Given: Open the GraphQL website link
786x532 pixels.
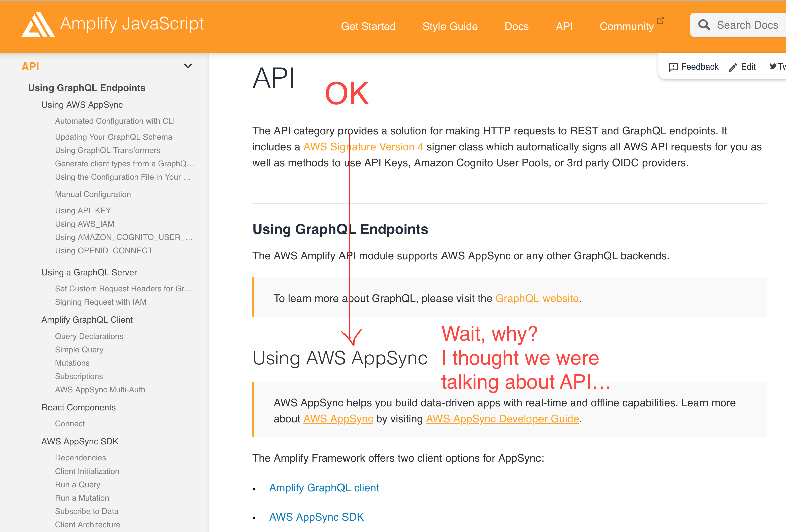Looking at the screenshot, I should coord(537,298).
